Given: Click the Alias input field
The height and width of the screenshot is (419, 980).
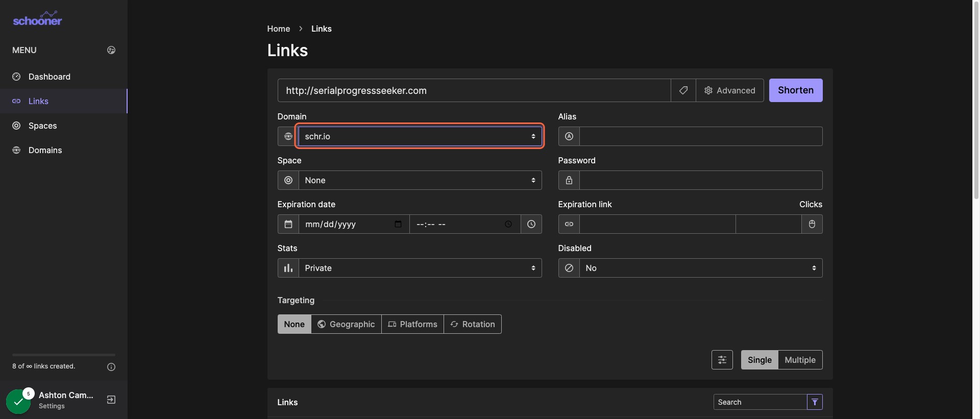Looking at the screenshot, I should point(701,136).
